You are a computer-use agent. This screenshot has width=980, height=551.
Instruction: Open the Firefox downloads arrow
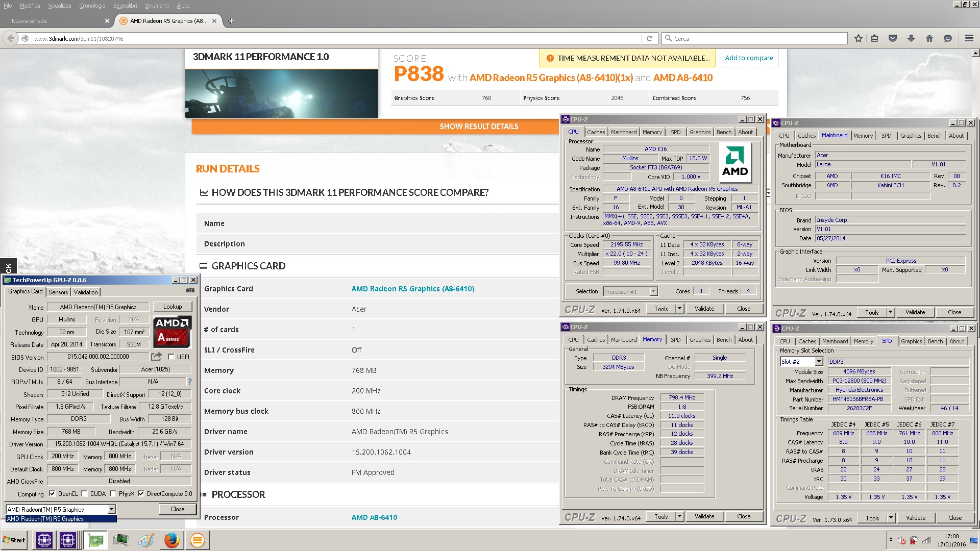(x=911, y=38)
